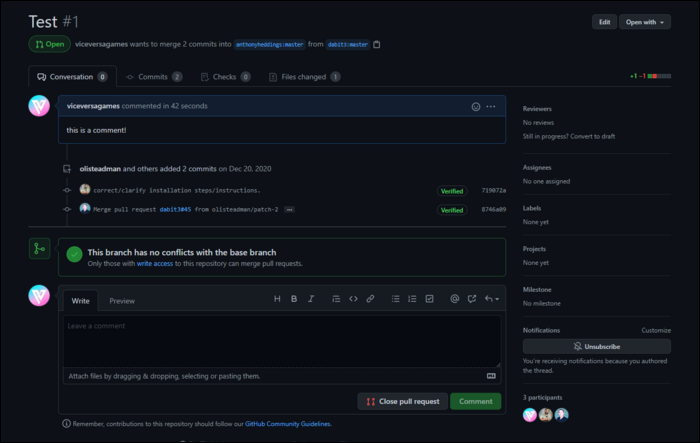Click Verified badge on commit 719072a
Image resolution: width=700 pixels, height=443 pixels.
tap(452, 191)
